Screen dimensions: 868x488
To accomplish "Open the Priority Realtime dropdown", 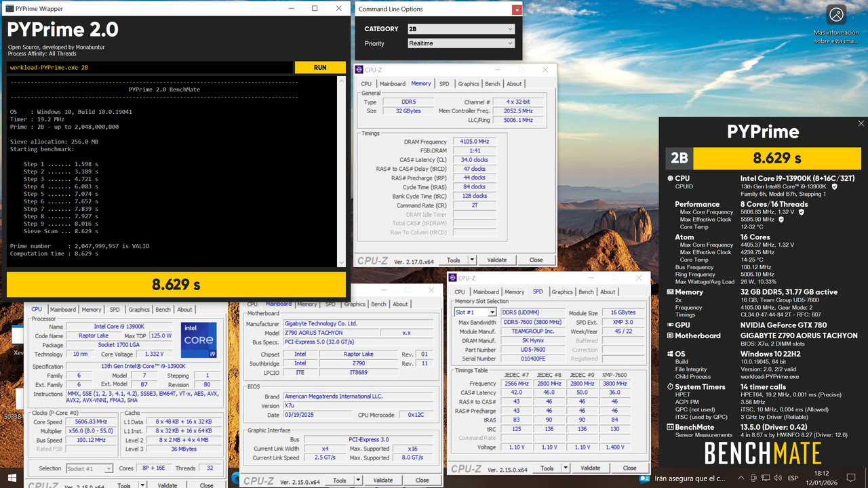I will (460, 43).
